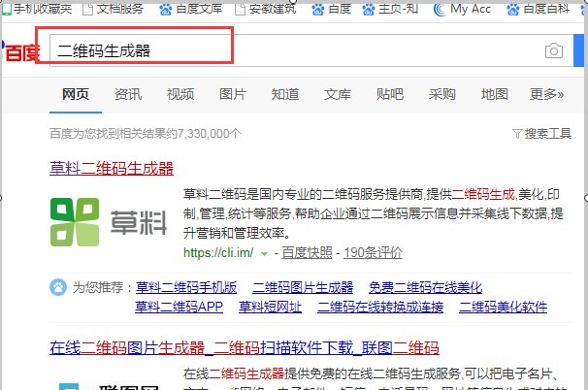Viewport: 588px width, 390px height.
Task: Switch to the 视频 tab
Action: coord(180,94)
